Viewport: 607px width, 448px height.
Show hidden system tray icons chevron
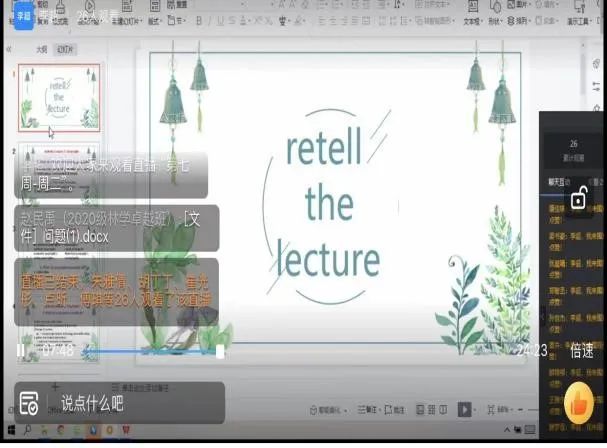click(507, 429)
